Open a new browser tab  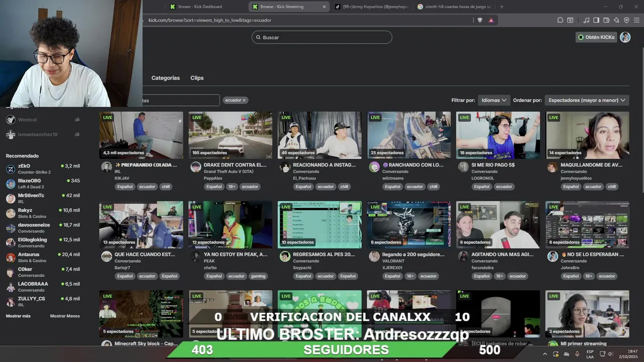point(502,7)
